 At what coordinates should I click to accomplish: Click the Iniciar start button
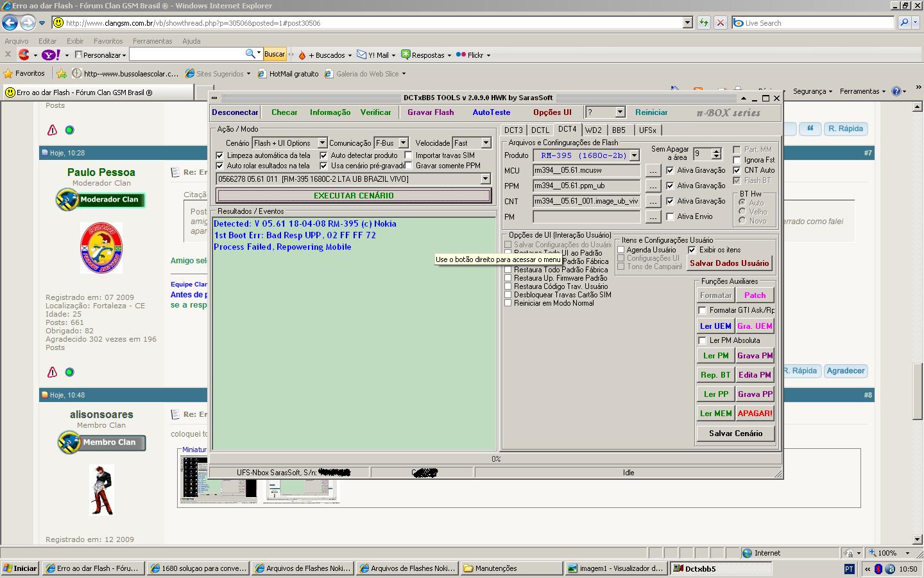[21, 568]
